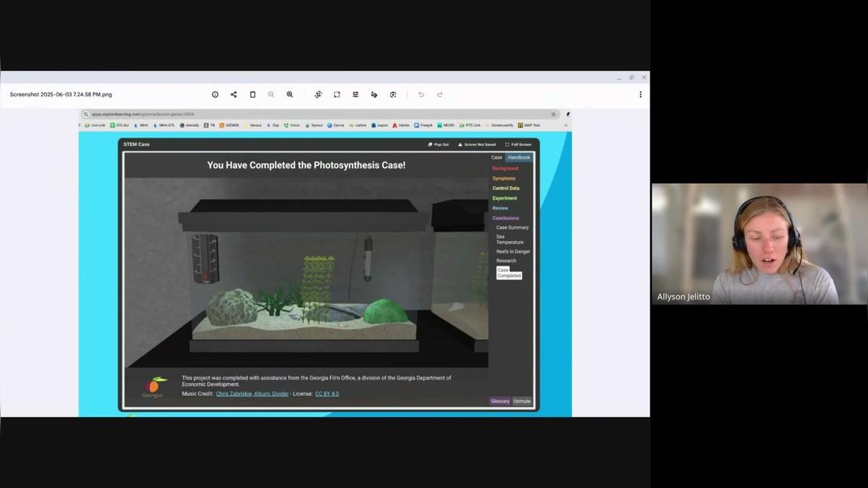Open the image adjustments icon
This screenshot has width=868, height=488.
pyautogui.click(x=354, y=94)
